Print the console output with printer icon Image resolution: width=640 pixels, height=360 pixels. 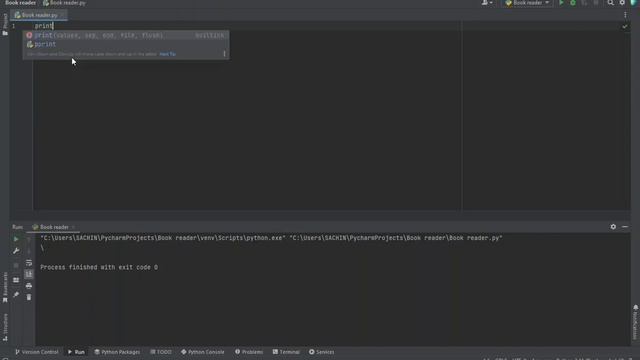tap(29, 286)
